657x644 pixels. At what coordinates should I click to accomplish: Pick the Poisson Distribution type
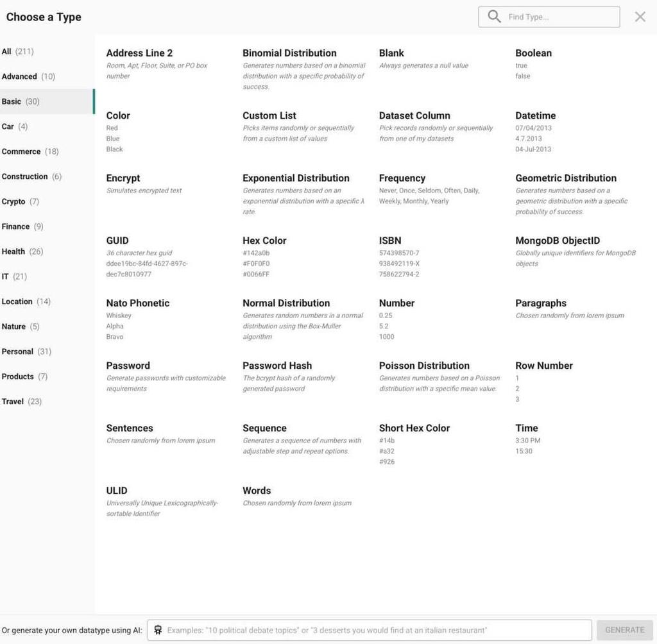(424, 366)
